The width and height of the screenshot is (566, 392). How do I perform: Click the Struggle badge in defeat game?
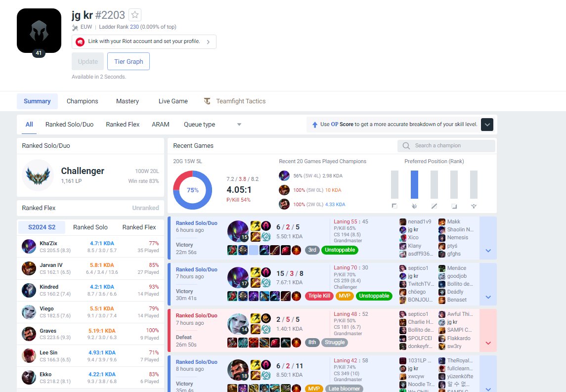point(335,343)
